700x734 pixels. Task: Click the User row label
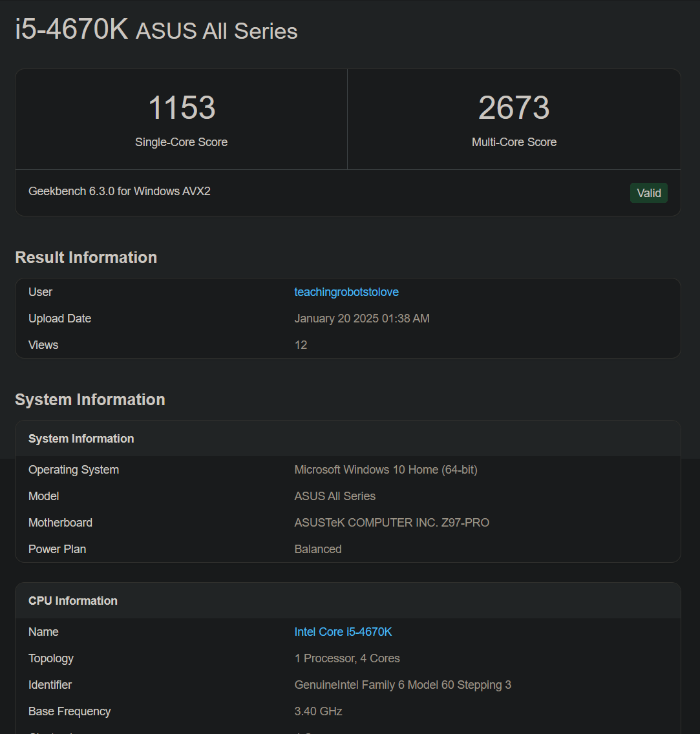click(x=40, y=292)
